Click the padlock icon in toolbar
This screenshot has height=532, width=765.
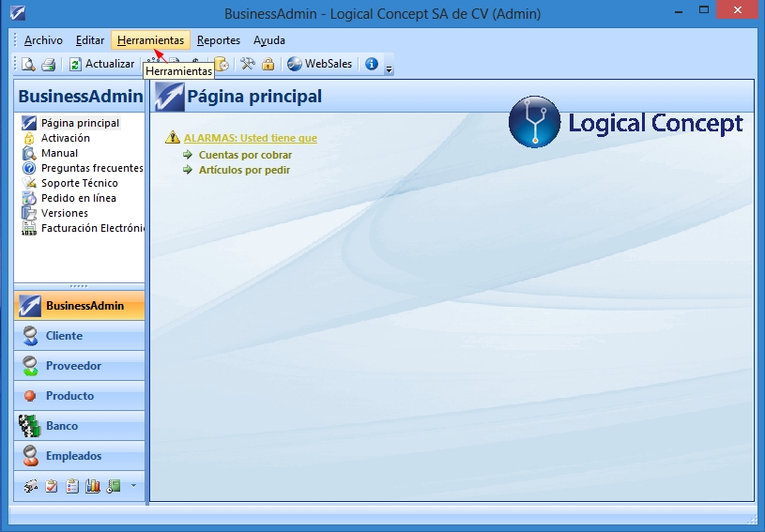click(268, 64)
